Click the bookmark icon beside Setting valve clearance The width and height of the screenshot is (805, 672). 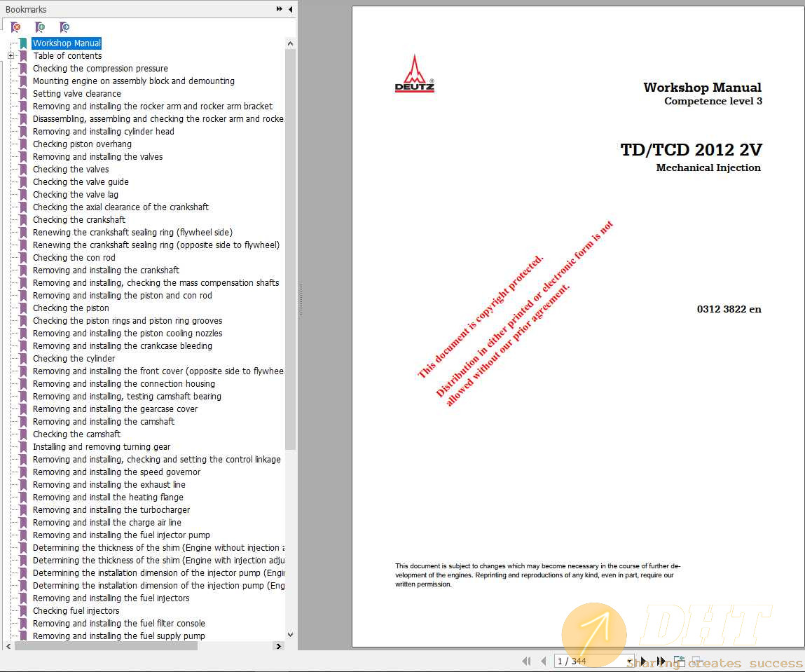point(23,93)
